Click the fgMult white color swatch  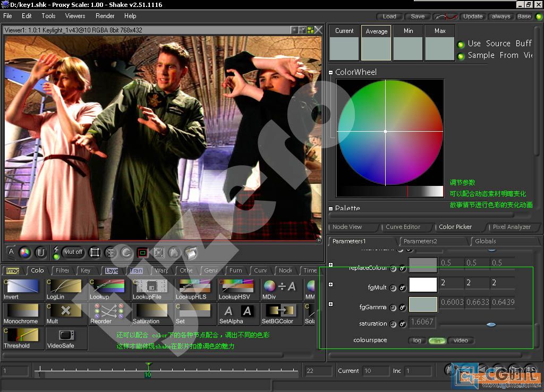pos(423,285)
